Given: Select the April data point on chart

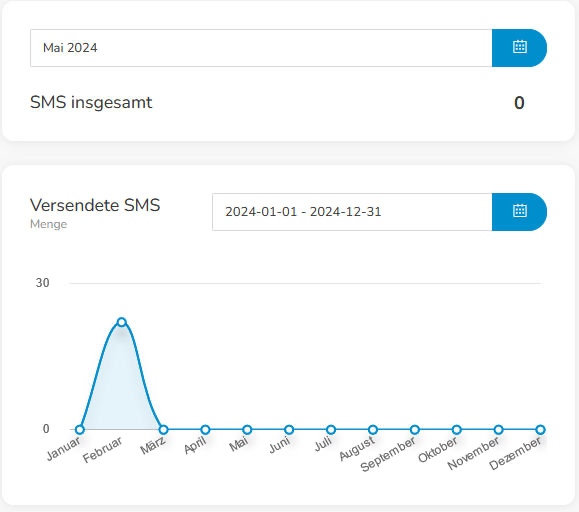Looking at the screenshot, I should [x=205, y=430].
